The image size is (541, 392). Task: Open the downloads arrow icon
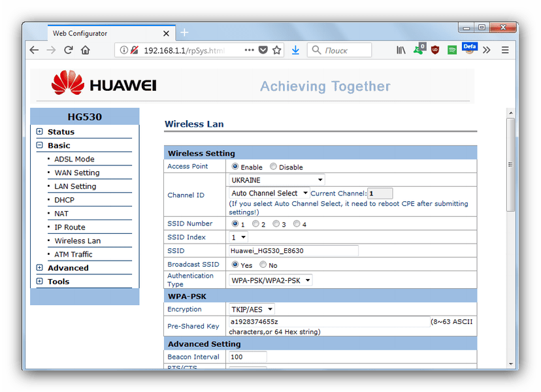pyautogui.click(x=295, y=50)
